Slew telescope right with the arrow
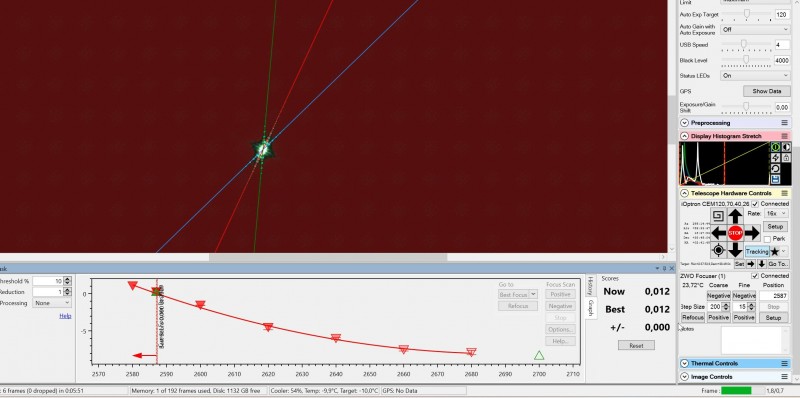Screen dimensions: 800x398 (x=752, y=233)
